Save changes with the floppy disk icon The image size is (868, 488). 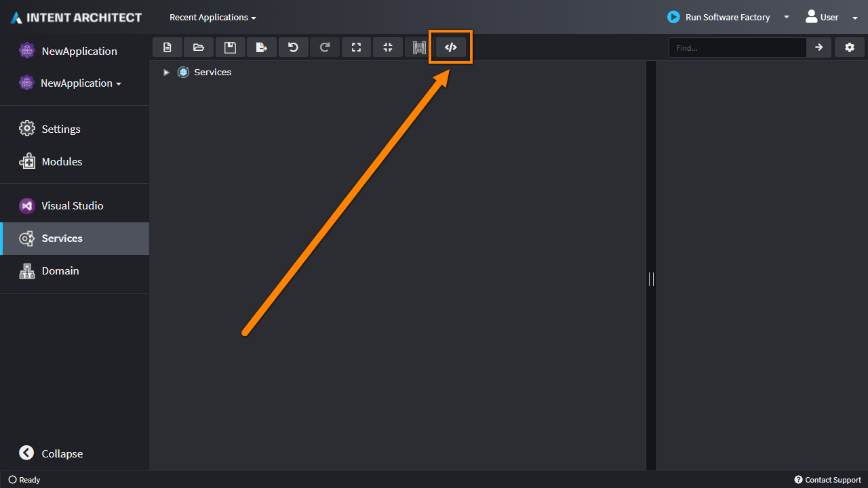[x=230, y=47]
